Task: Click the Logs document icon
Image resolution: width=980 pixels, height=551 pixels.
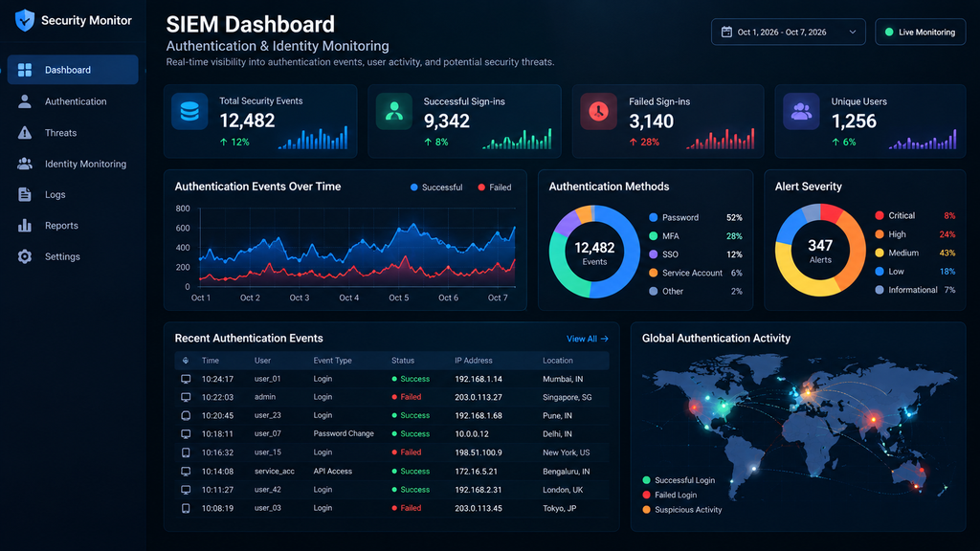Action: pyautogui.click(x=24, y=194)
